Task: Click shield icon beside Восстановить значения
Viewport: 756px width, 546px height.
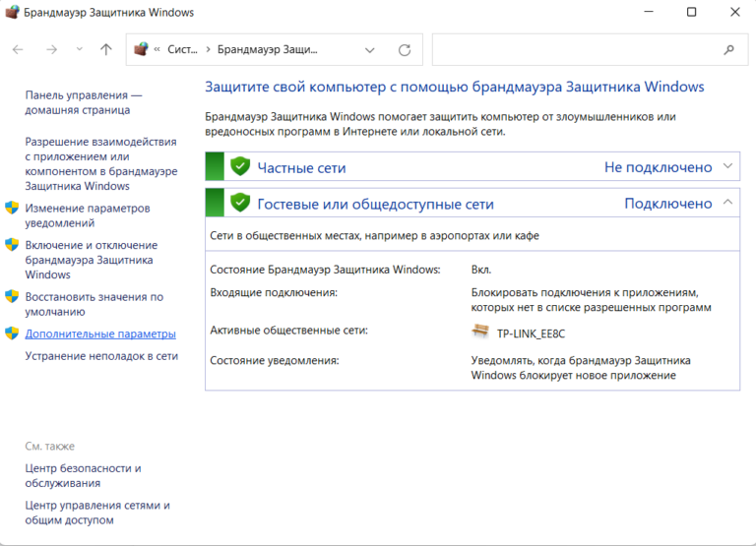Action: click(x=12, y=296)
